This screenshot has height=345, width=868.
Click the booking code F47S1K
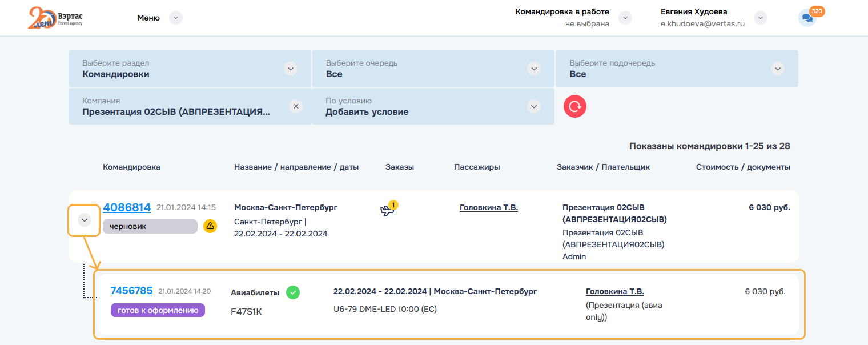pyautogui.click(x=246, y=312)
